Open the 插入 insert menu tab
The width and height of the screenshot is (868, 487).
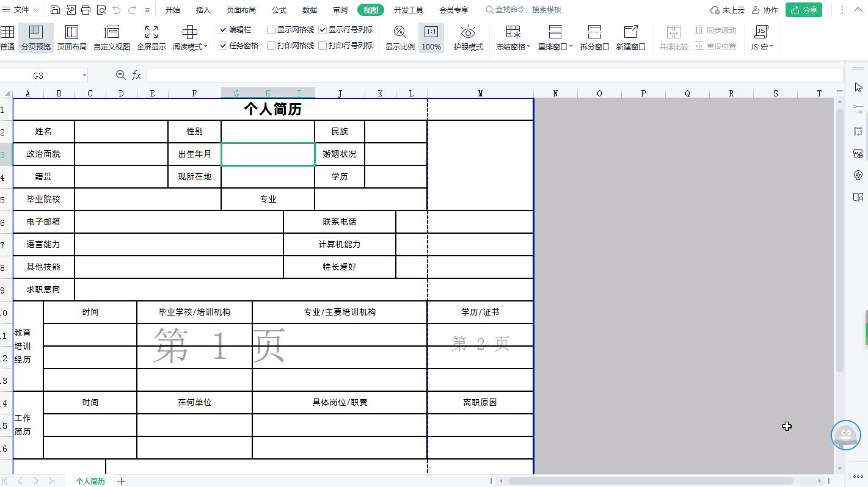pos(203,10)
